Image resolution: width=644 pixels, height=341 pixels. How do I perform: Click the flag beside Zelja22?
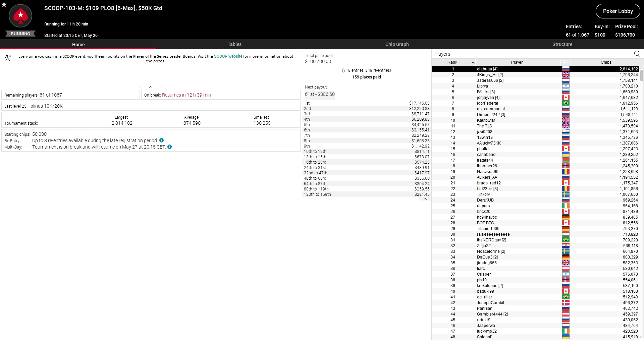click(566, 246)
